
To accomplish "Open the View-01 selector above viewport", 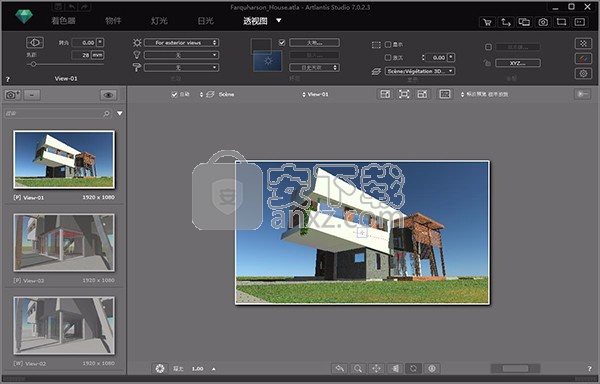I will tap(315, 94).
